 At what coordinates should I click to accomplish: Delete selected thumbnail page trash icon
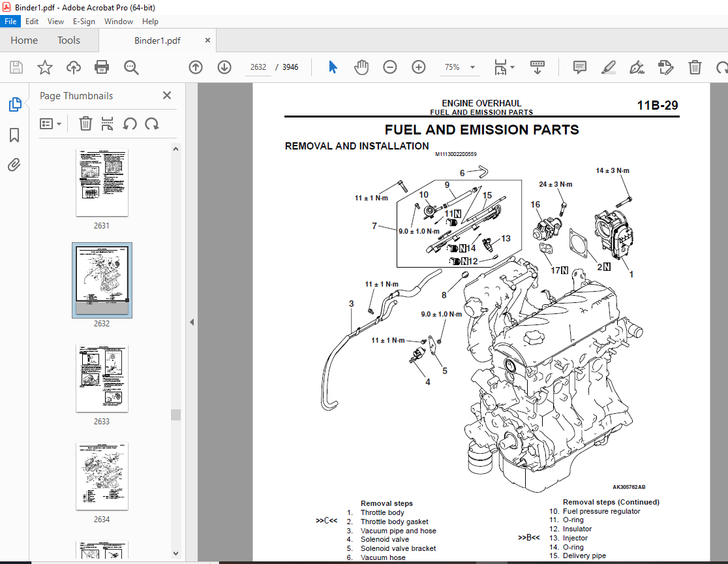pyautogui.click(x=85, y=124)
